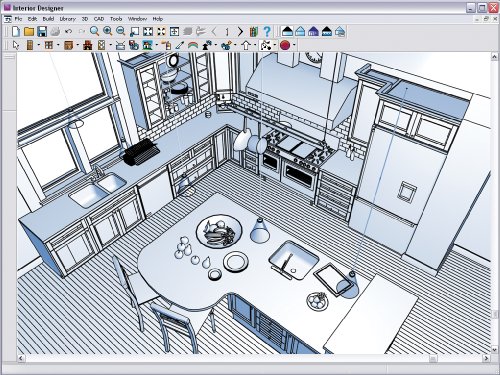Image resolution: width=500 pixels, height=375 pixels.
Task: Click the crosshair pan window icon
Action: point(174,32)
